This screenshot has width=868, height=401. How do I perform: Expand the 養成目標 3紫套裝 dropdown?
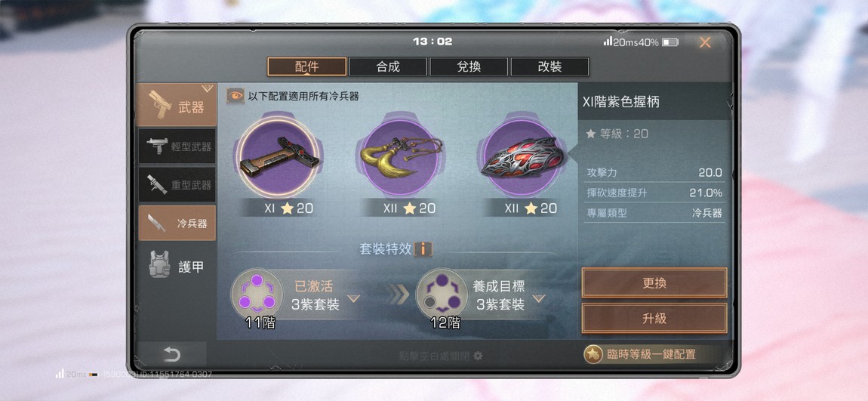[x=539, y=298]
